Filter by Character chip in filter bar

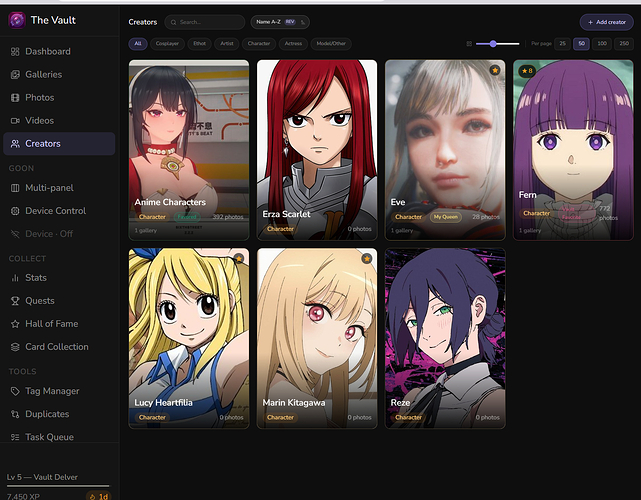coord(259,43)
